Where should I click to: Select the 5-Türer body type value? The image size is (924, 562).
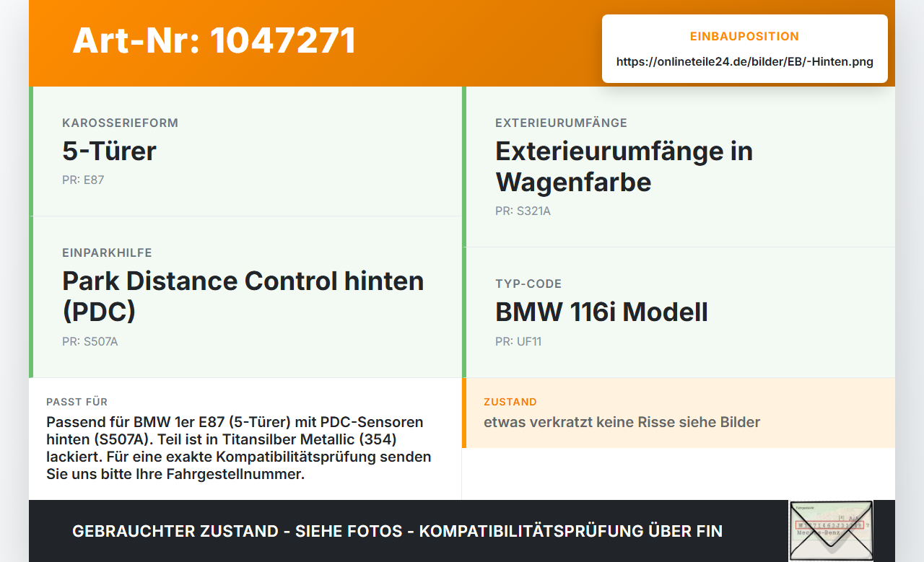(x=109, y=151)
